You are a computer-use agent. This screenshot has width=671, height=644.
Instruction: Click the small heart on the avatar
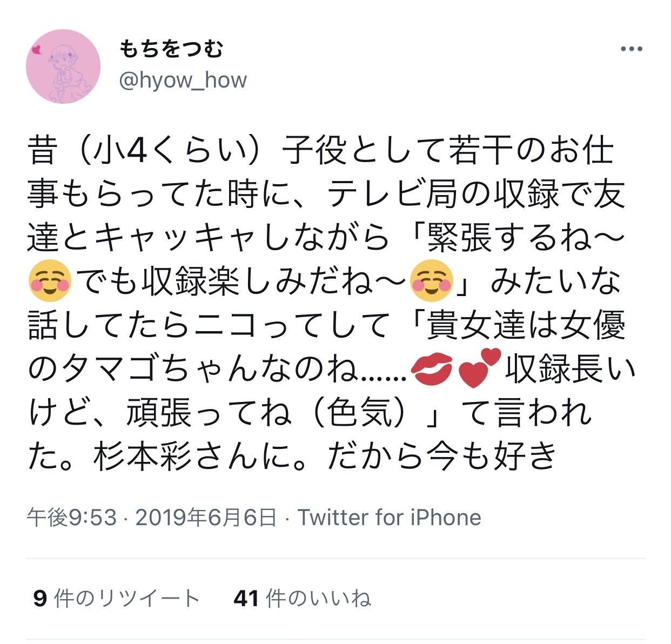click(x=37, y=50)
